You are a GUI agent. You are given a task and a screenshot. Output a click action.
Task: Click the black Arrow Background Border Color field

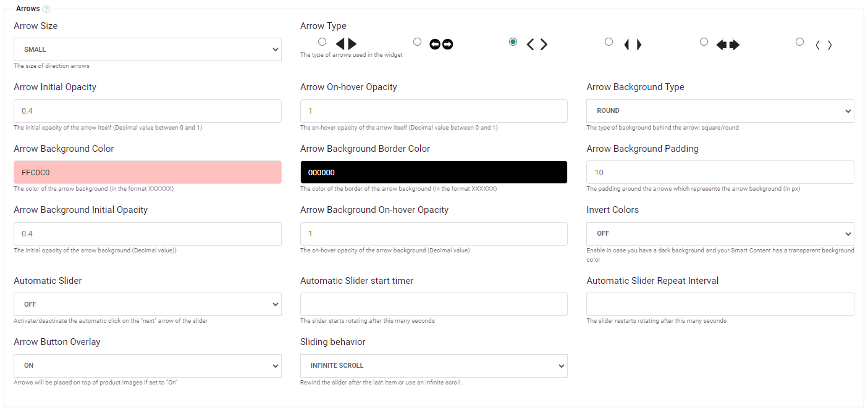(433, 173)
